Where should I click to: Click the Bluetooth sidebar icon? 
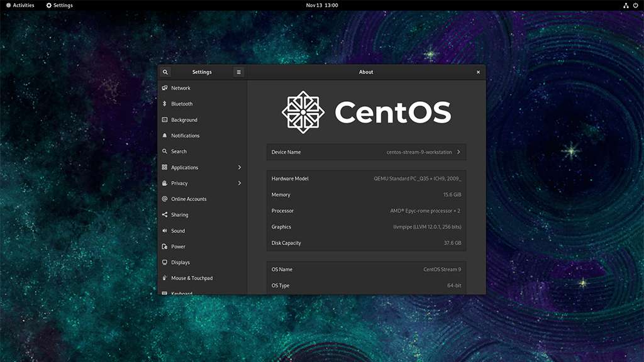pyautogui.click(x=165, y=104)
